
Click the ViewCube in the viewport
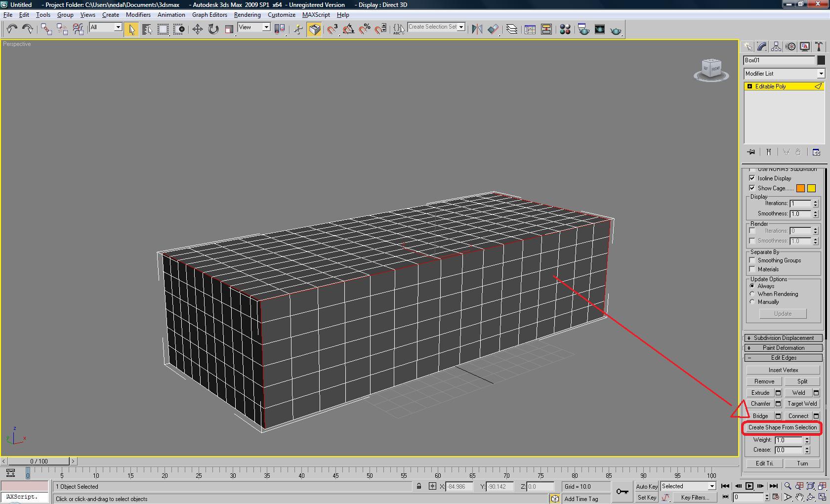pyautogui.click(x=711, y=69)
